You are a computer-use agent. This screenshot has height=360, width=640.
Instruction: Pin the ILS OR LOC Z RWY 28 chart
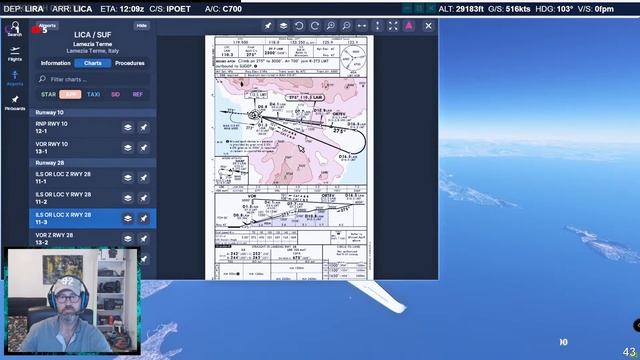tap(144, 178)
